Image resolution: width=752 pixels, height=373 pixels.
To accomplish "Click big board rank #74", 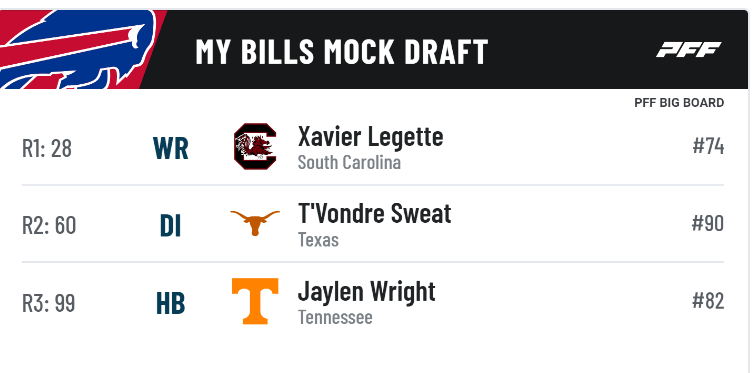I will pos(708,146).
